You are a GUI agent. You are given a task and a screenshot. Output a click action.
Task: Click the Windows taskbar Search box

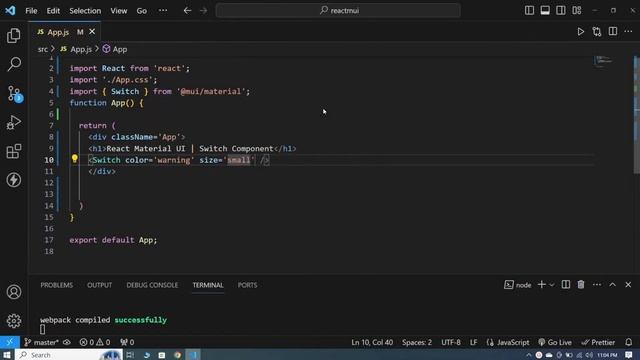[69, 355]
